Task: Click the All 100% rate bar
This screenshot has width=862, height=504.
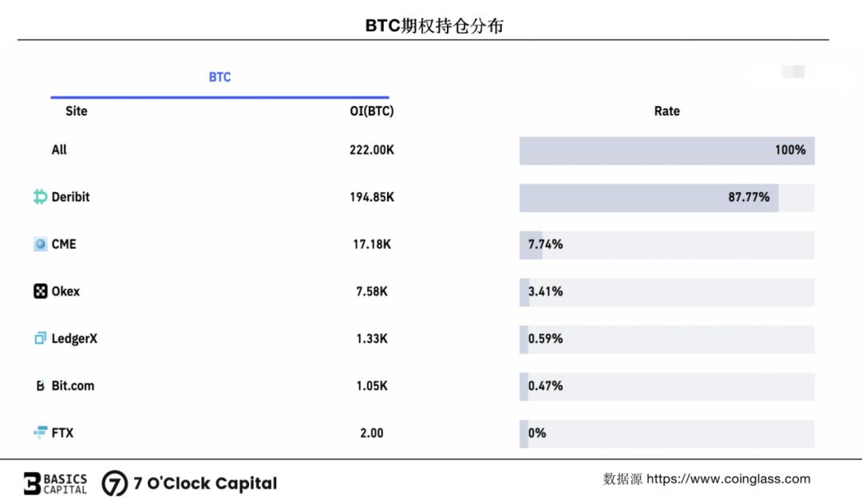Action: (666, 151)
